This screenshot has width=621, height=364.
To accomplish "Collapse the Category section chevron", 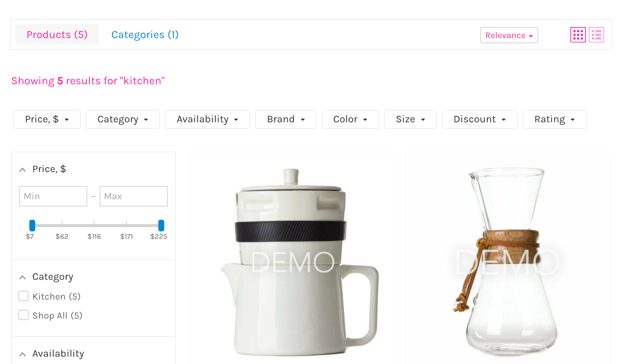I will (x=23, y=277).
